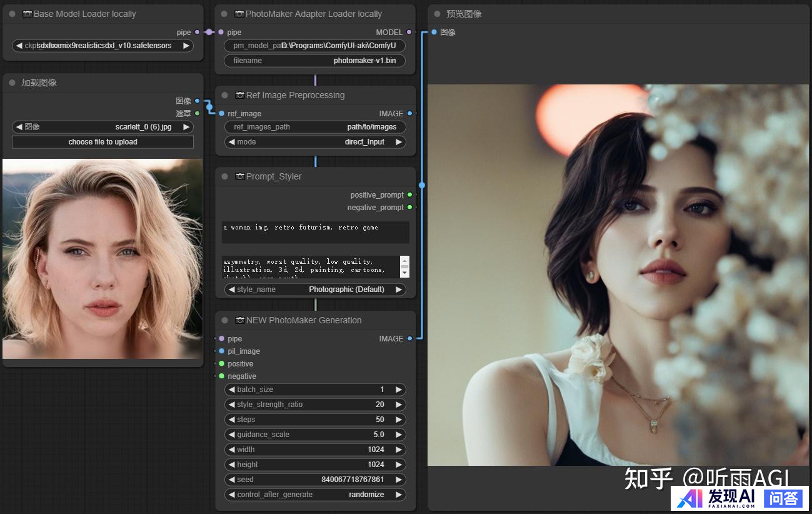The image size is (812, 514).
Task: Click the MODEL output port
Action: coord(409,32)
